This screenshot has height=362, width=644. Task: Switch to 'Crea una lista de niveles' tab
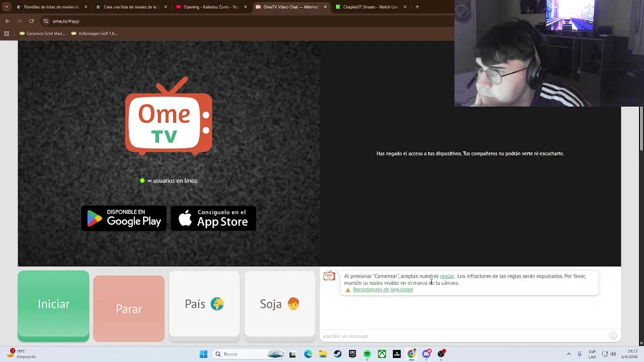131,7
